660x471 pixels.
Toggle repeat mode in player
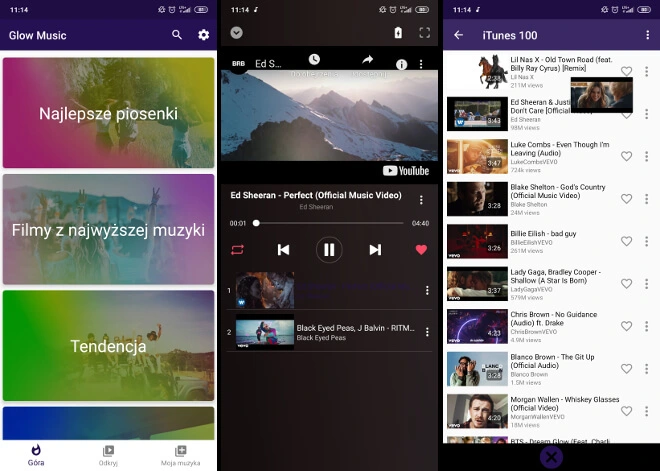click(237, 249)
